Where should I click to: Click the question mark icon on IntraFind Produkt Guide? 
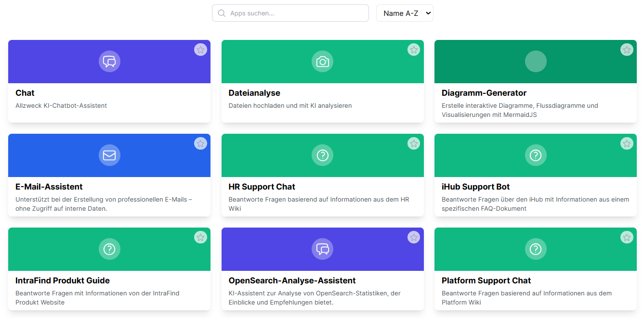[x=109, y=249]
